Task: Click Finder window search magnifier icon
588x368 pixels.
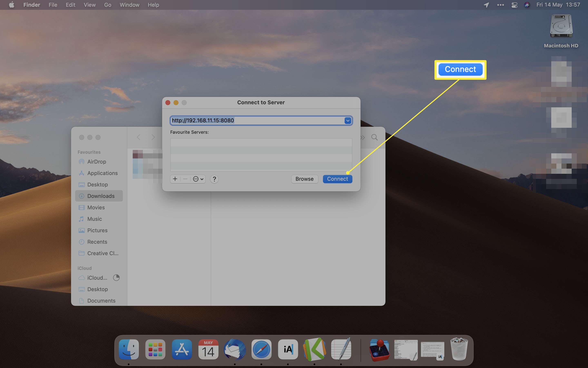Action: [x=374, y=137]
